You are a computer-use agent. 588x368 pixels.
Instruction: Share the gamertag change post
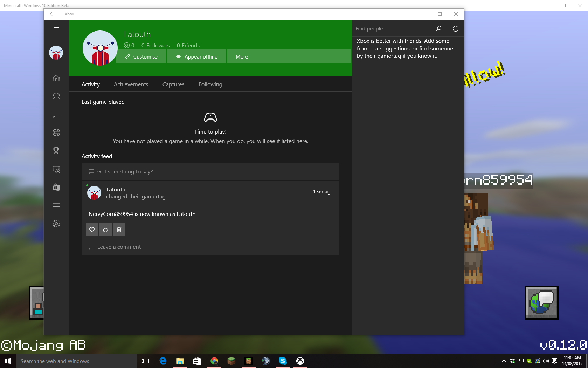(x=105, y=230)
